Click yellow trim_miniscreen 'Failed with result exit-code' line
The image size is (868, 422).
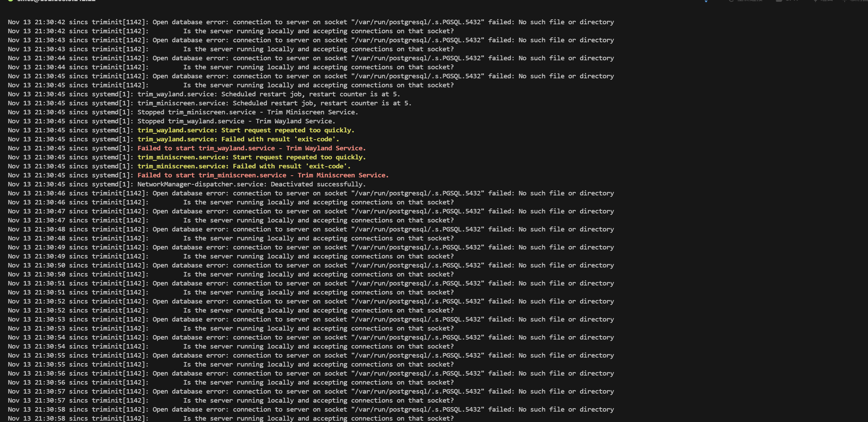[244, 166]
